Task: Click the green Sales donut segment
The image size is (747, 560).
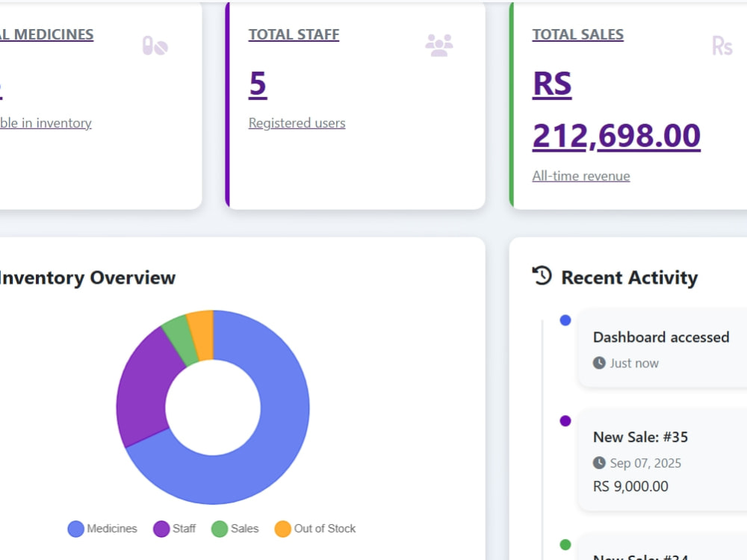Action: coord(181,340)
